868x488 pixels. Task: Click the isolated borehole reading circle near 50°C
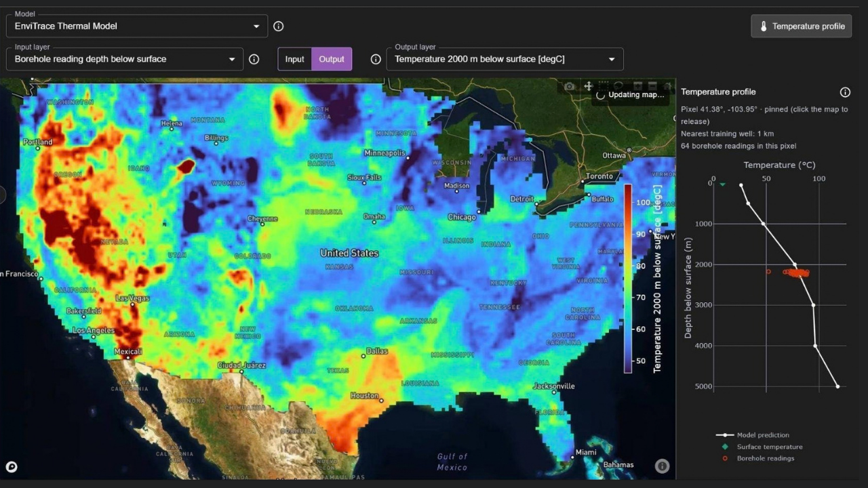coord(768,272)
